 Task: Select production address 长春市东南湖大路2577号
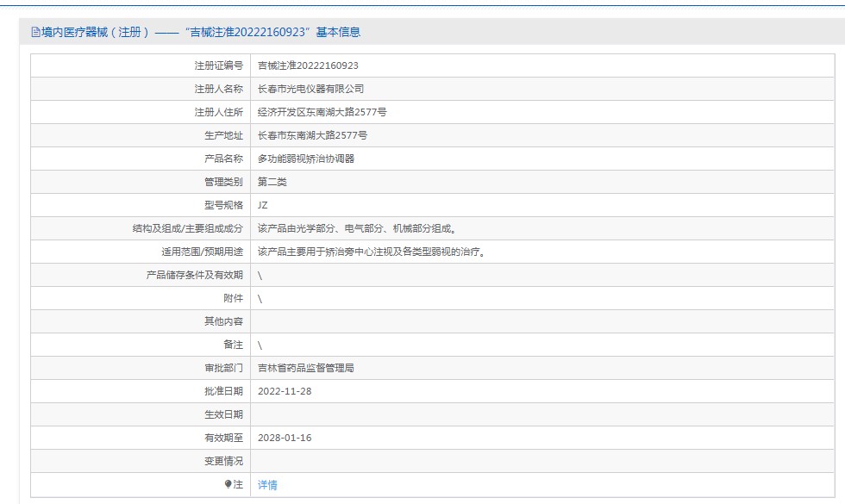click(x=312, y=135)
